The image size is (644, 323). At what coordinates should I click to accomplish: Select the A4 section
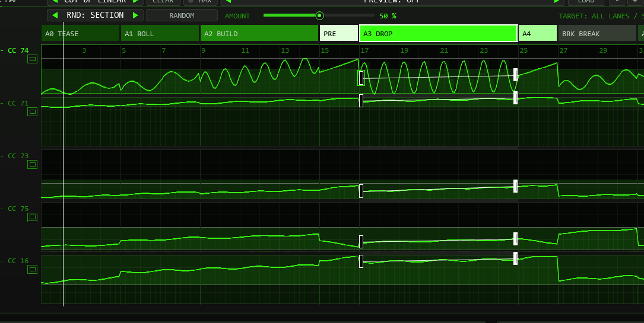[538, 34]
